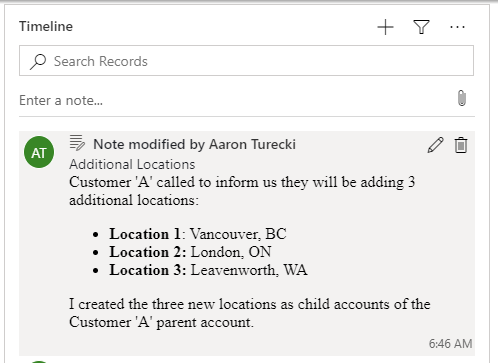
Task: Attach a file using the paperclip icon
Action: click(462, 98)
